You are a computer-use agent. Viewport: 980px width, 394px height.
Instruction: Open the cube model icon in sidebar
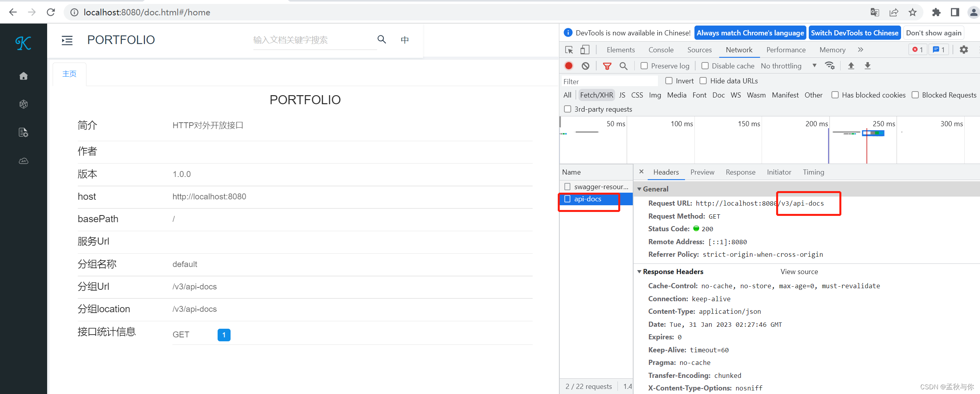(x=24, y=104)
